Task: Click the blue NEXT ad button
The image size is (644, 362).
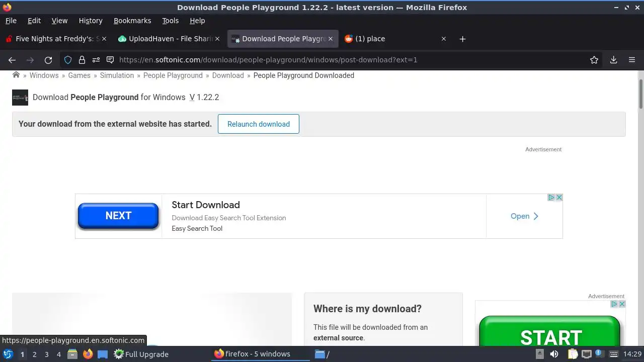Action: click(118, 216)
